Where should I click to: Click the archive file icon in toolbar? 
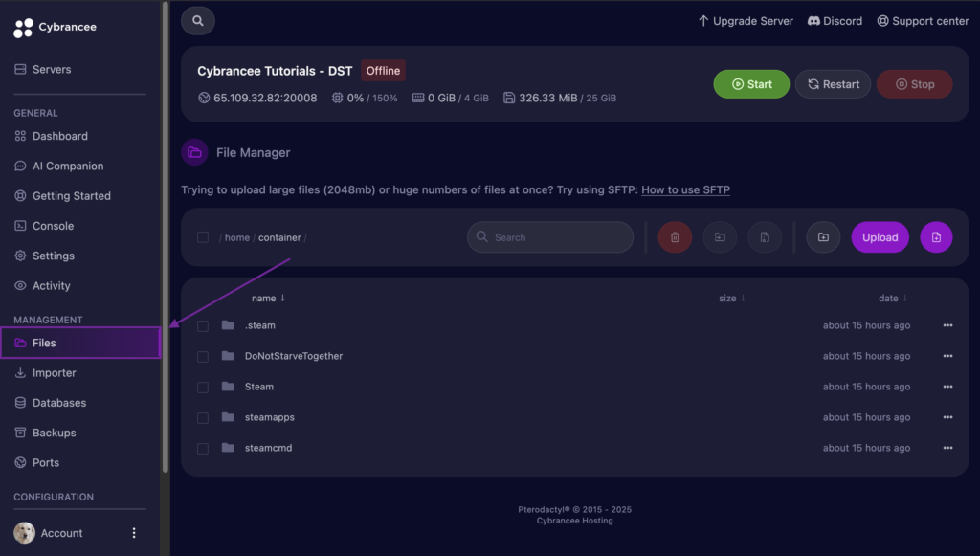(x=765, y=237)
